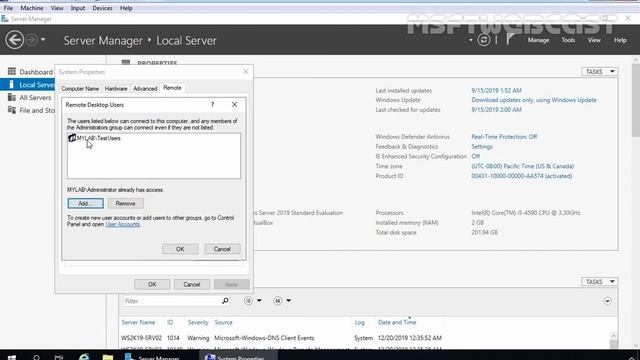Open navigation history dropdown beside the arrows
640x360 pixels.
pyautogui.click(x=43, y=40)
